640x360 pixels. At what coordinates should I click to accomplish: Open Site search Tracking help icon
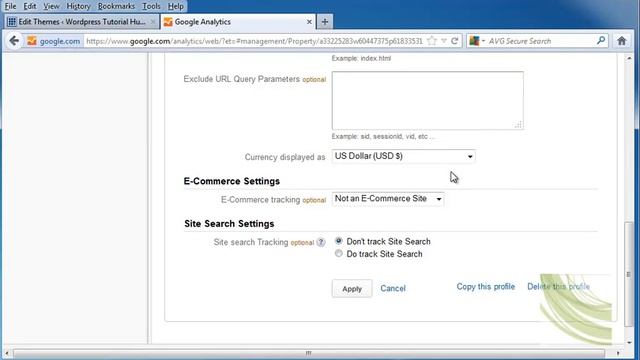[x=321, y=242]
